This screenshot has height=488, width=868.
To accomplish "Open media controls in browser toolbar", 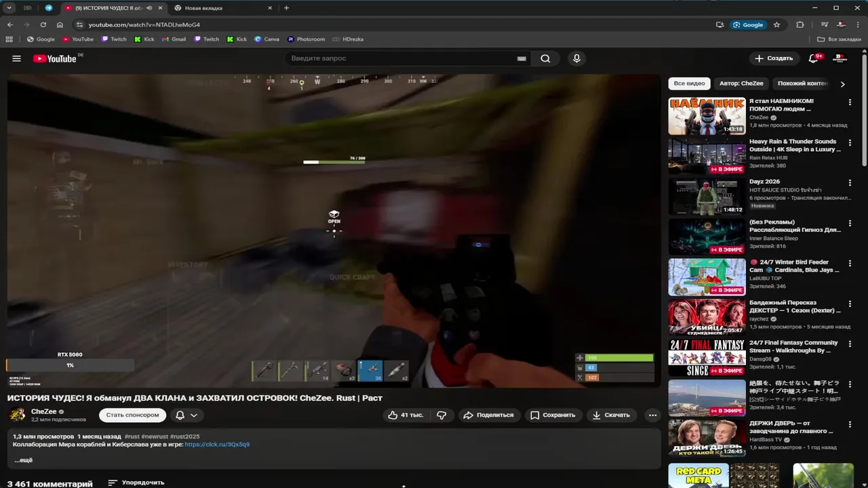I will click(825, 24).
